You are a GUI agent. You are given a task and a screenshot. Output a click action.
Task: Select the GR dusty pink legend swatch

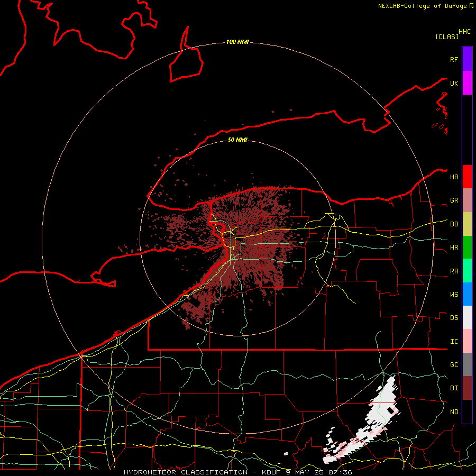click(x=467, y=200)
